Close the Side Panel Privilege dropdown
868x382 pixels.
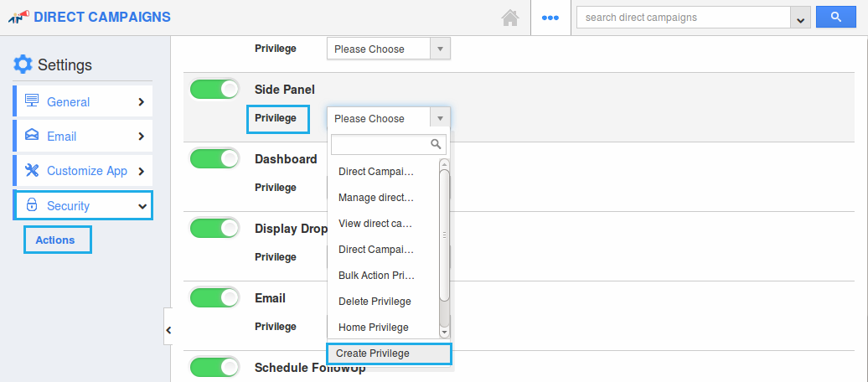389,118
